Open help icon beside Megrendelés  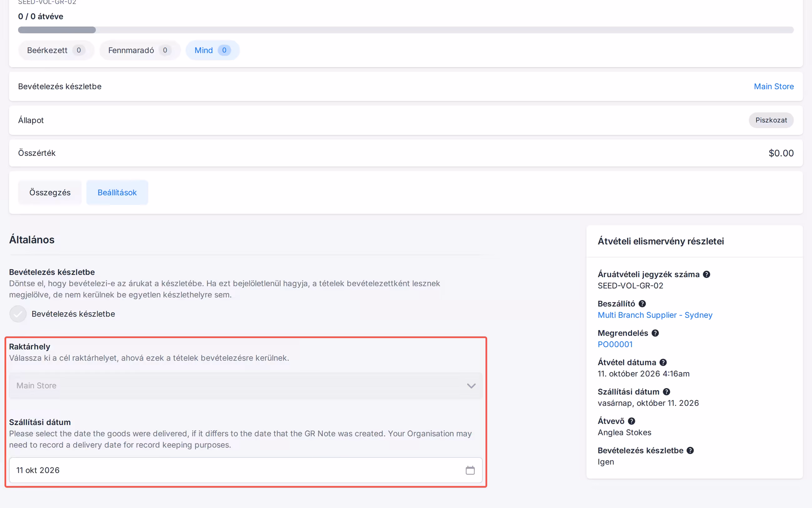pyautogui.click(x=655, y=333)
